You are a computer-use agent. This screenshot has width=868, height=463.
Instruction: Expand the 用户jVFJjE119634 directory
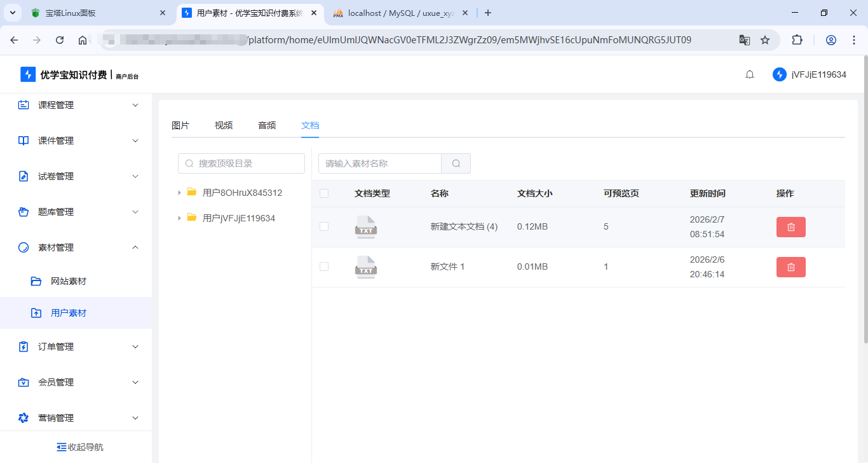coord(179,218)
